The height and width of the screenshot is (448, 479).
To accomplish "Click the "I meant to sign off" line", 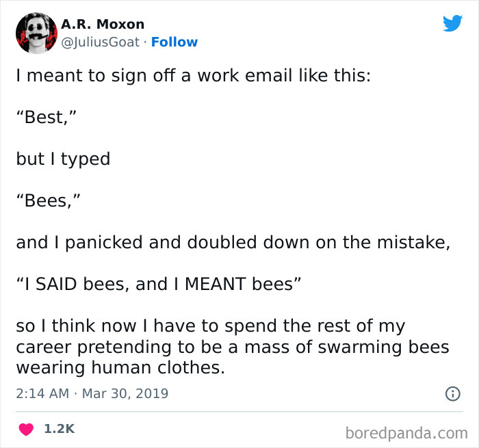I will coord(194,75).
